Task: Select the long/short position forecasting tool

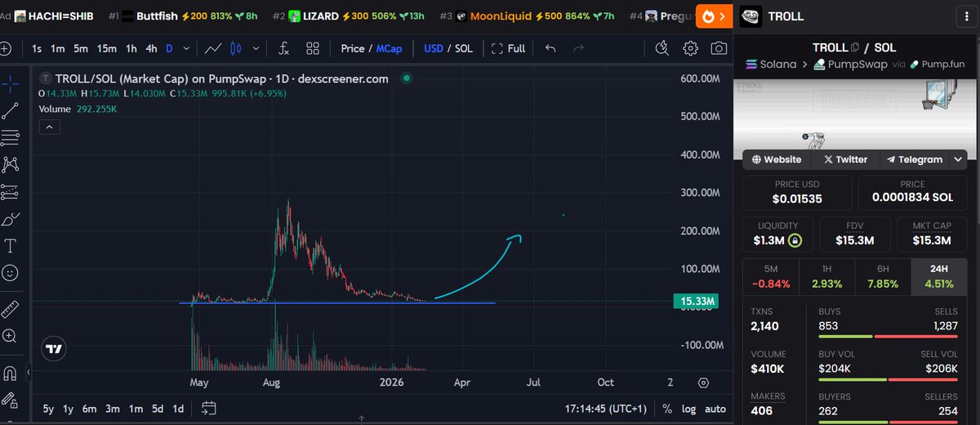Action: tap(10, 192)
